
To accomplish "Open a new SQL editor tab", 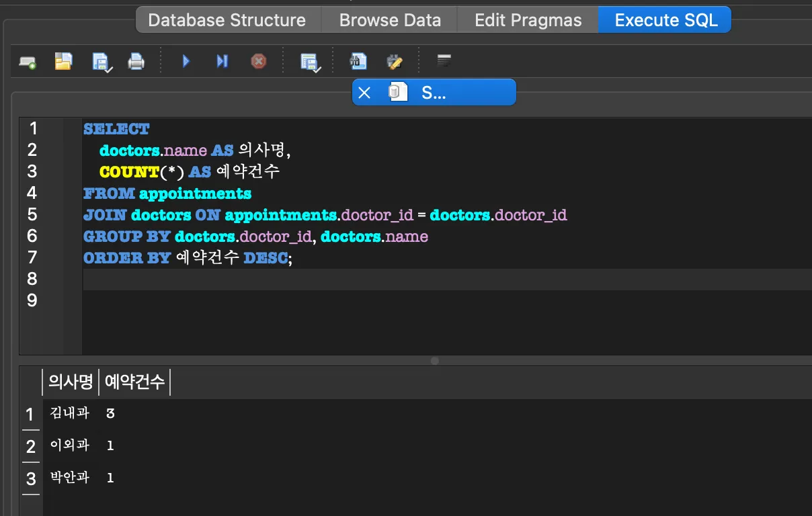I will pos(28,62).
